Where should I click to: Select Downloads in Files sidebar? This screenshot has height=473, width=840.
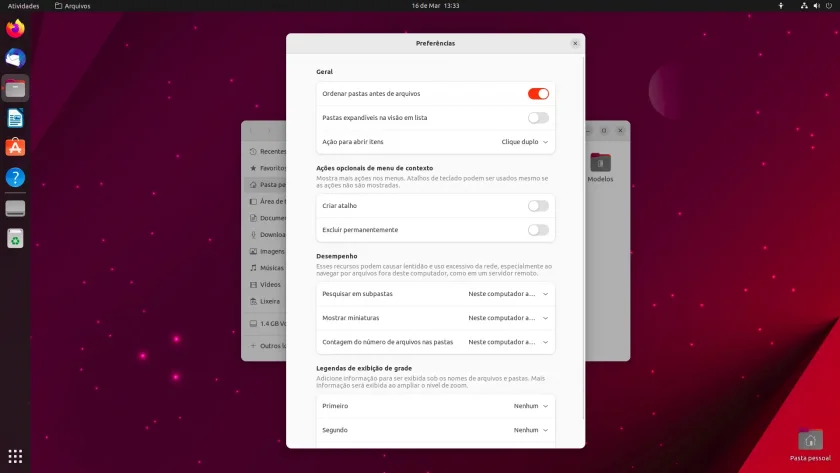pos(266,235)
